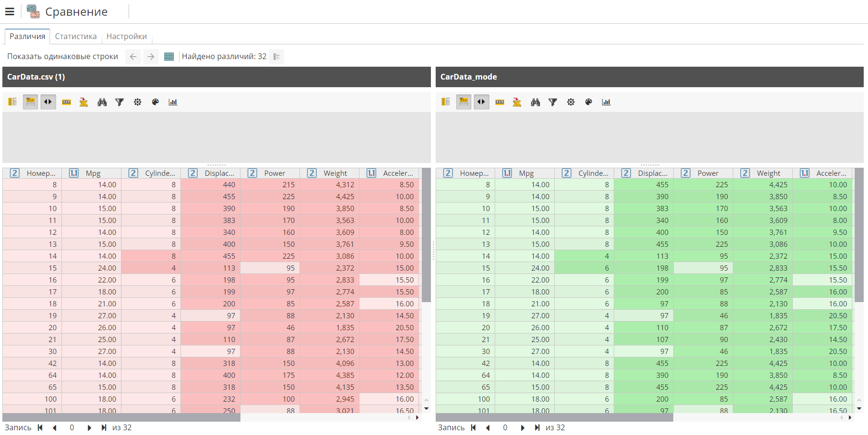This screenshot has width=868, height=435.
Task: Click the Сравнение comparison app icon
Action: (x=33, y=11)
